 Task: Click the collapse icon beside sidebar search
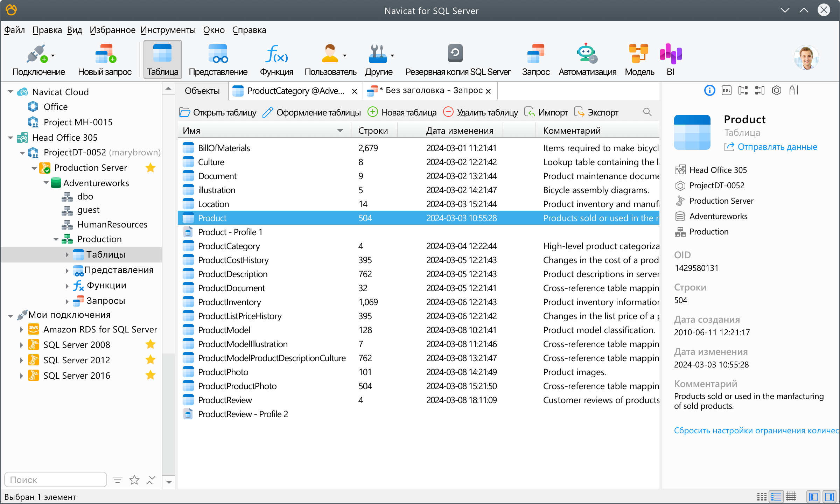(x=150, y=480)
